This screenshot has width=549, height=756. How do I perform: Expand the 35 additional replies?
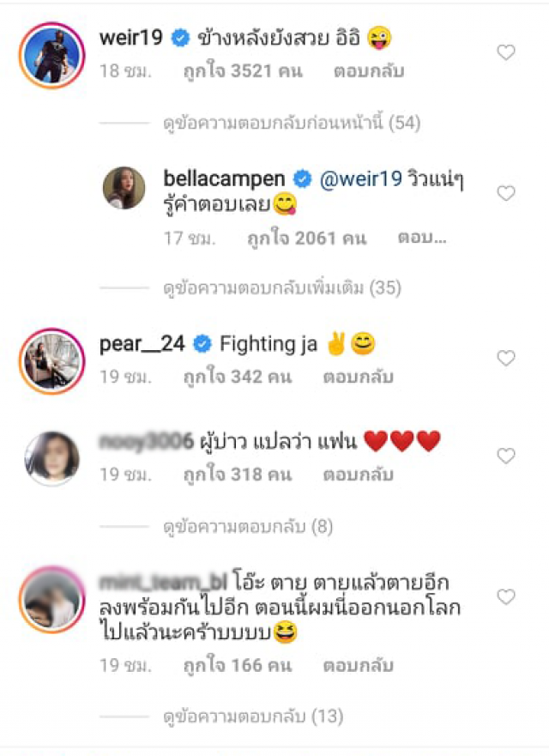tap(282, 288)
